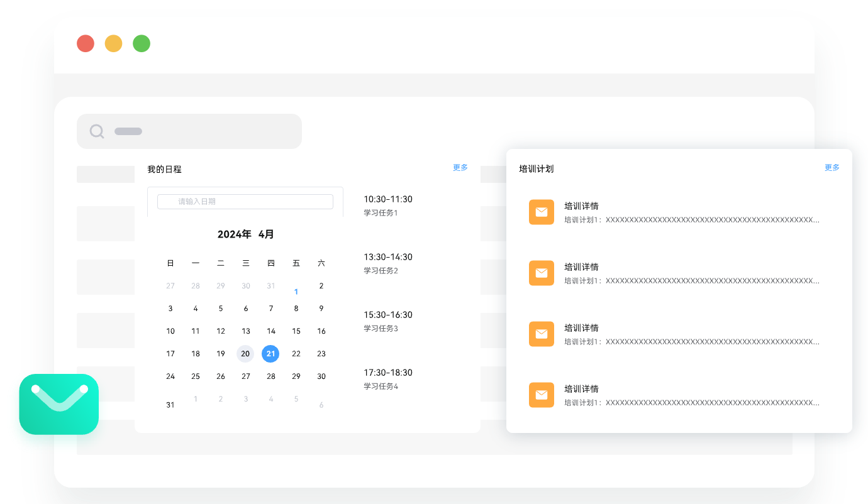868x504 pixels.
Task: Open the green mail app icon
Action: pyautogui.click(x=59, y=404)
